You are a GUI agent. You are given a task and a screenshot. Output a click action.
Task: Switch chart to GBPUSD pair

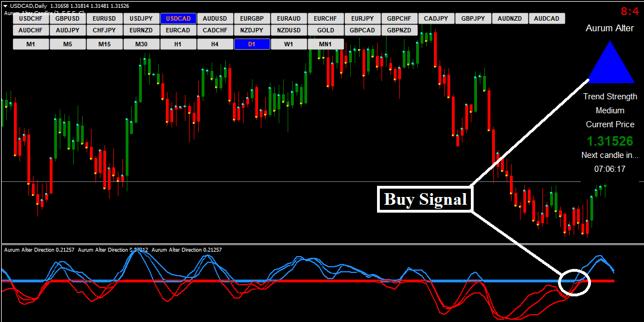tap(68, 18)
